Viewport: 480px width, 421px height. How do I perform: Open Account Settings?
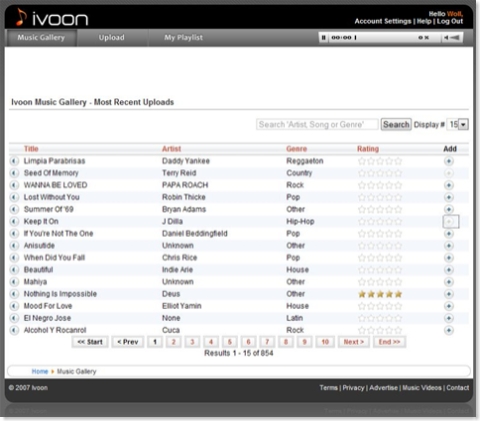(x=383, y=21)
